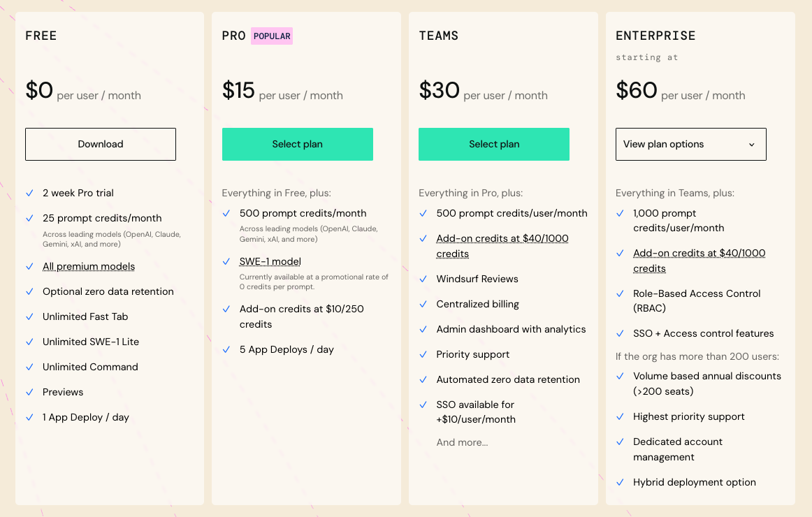Click the dropdown chevron on Enterprise plan
This screenshot has width=812, height=517.
click(752, 145)
